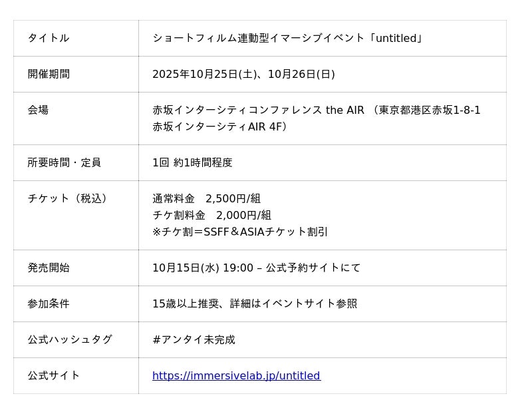Click the タイトル label cell
The height and width of the screenshot is (414, 532).
tap(48, 38)
